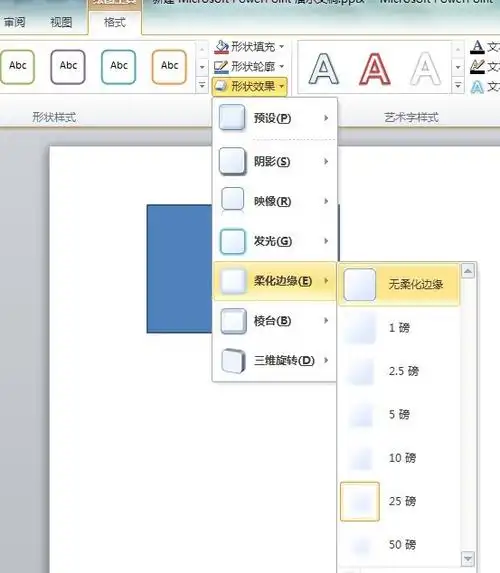Open the 发光(G) submenu
Viewport: 500px width, 573px height.
coord(274,241)
